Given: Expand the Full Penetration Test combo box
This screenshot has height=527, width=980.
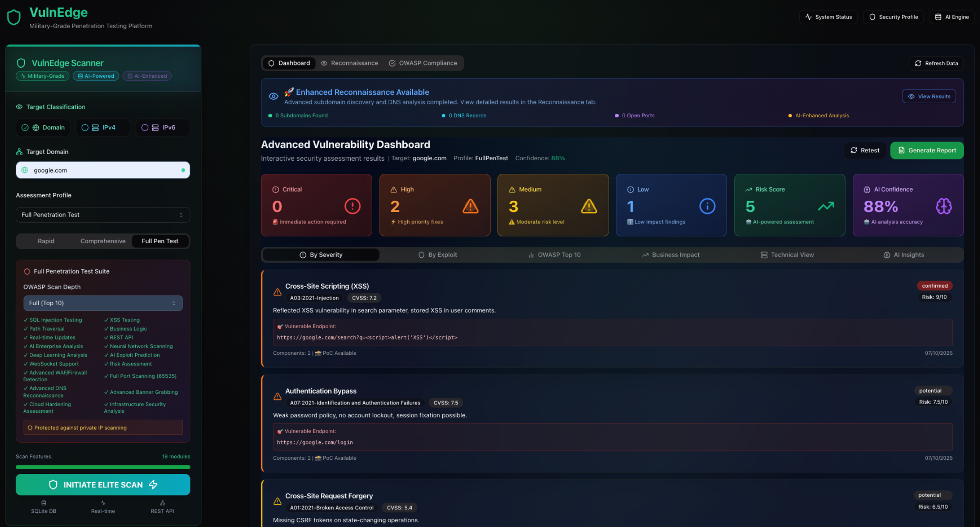Looking at the screenshot, I should click(x=103, y=215).
